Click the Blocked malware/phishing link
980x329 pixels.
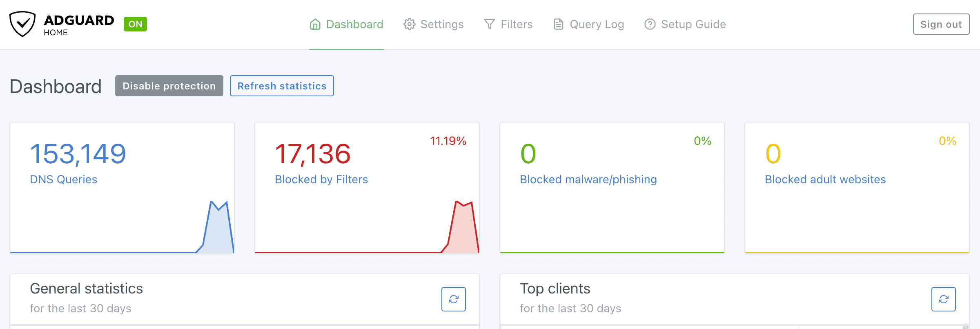pos(588,180)
